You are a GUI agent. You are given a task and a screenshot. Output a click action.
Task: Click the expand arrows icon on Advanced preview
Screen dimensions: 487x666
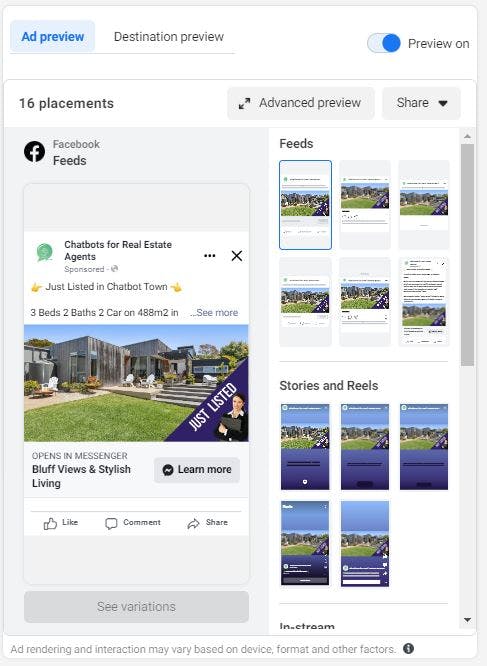click(244, 103)
